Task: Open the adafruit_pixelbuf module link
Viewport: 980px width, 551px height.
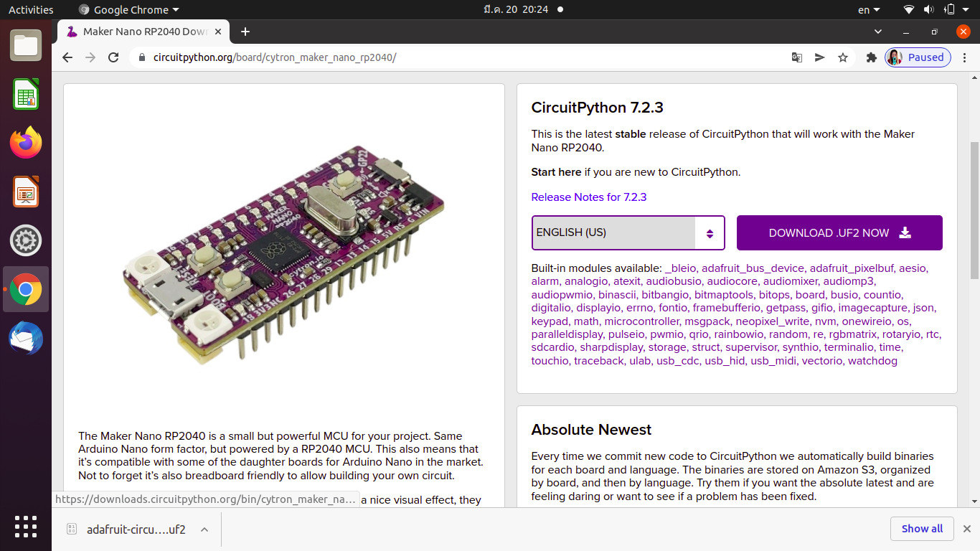Action: [x=852, y=268]
